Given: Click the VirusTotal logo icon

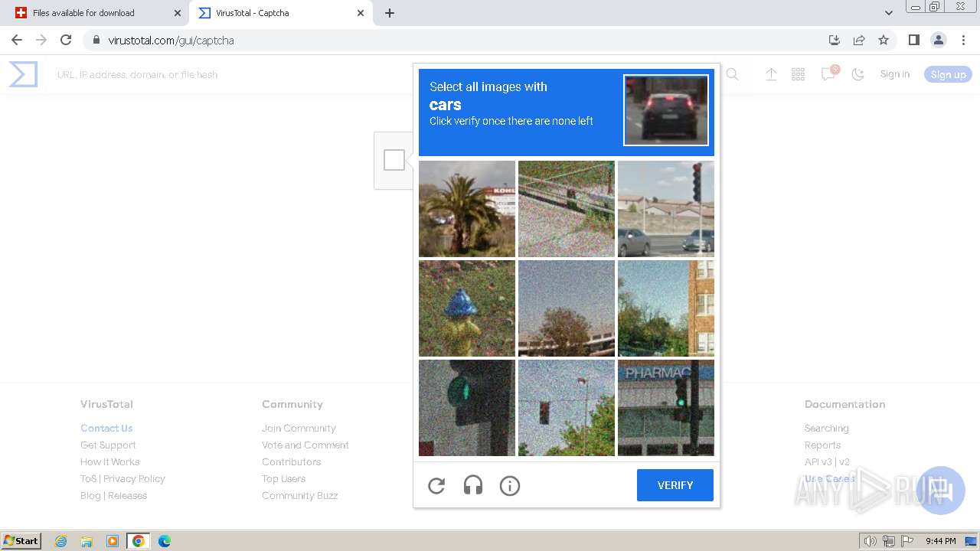Looking at the screenshot, I should point(23,74).
